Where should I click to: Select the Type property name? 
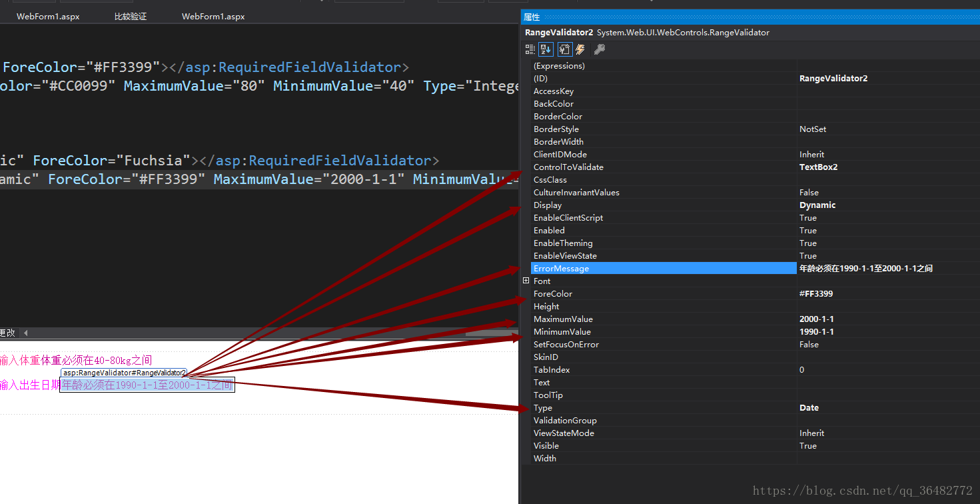point(543,408)
